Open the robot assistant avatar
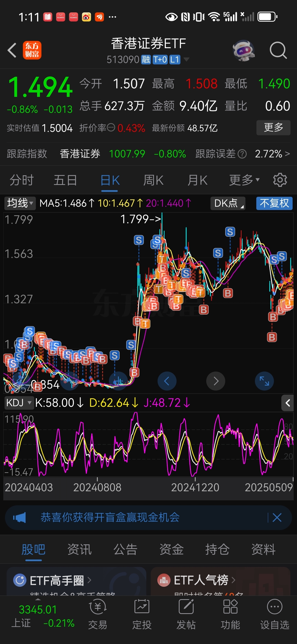This screenshot has height=644, width=297. point(244,50)
